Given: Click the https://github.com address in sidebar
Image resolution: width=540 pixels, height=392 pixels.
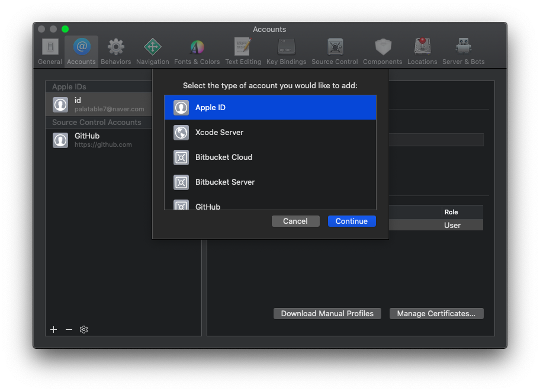Looking at the screenshot, I should (103, 144).
